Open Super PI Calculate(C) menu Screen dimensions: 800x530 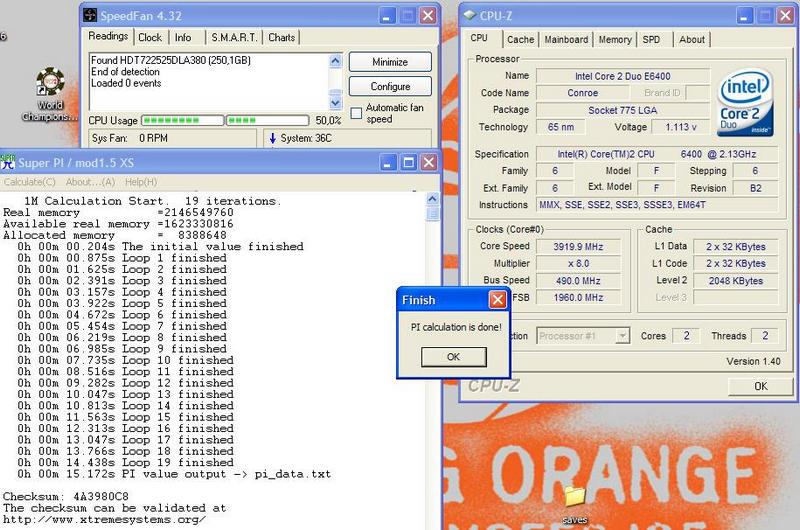point(30,182)
